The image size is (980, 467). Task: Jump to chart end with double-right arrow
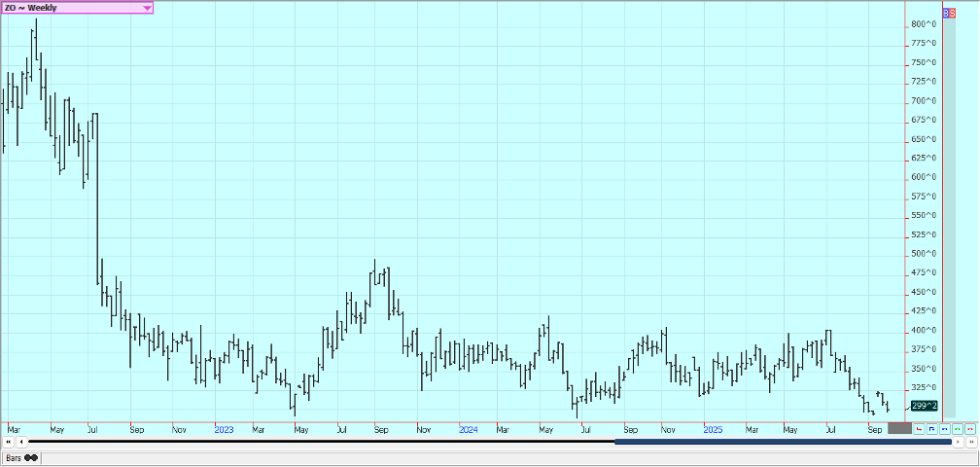(970, 442)
